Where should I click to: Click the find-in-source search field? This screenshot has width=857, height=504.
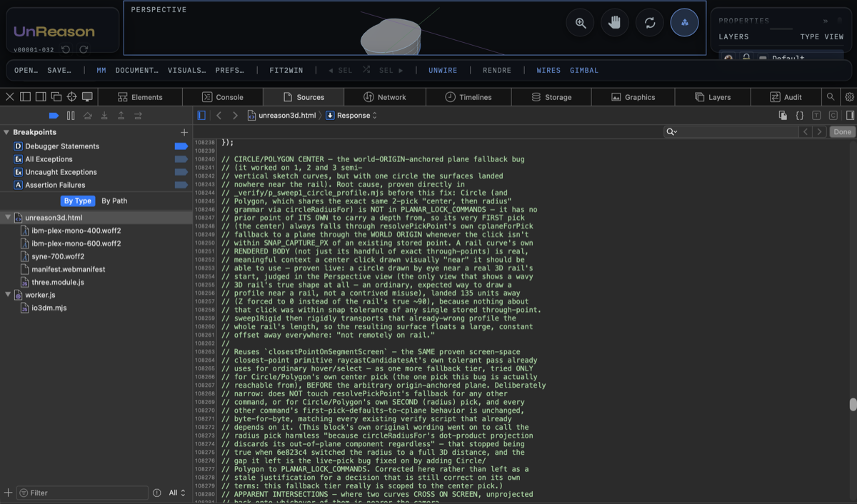731,131
